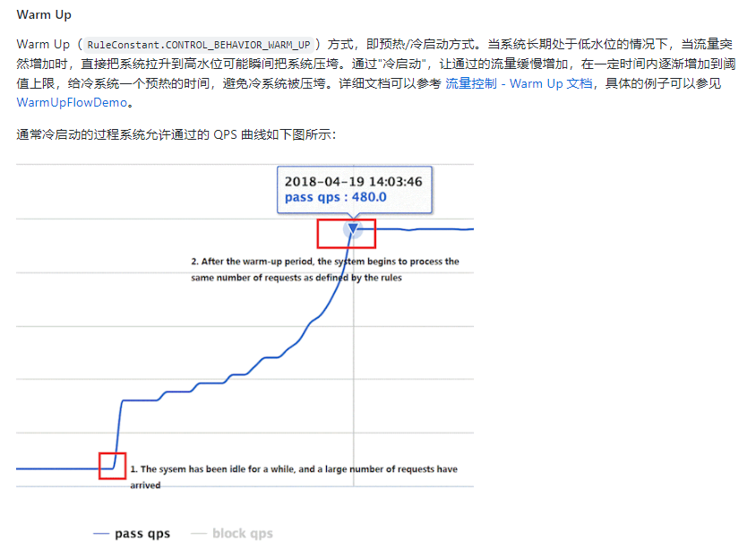Click the Warm Up heading
Image resolution: width=756 pixels, height=550 pixels.
tap(44, 14)
